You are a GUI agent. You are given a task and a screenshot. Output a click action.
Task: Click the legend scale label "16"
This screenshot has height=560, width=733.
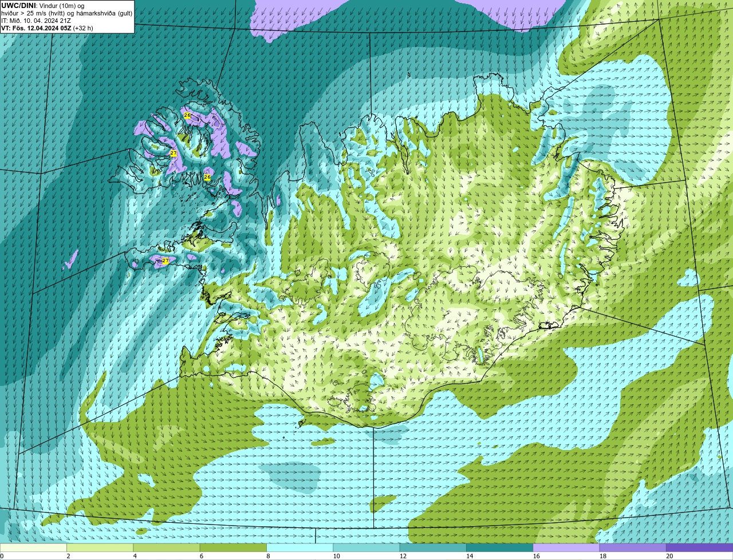pyautogui.click(x=536, y=556)
